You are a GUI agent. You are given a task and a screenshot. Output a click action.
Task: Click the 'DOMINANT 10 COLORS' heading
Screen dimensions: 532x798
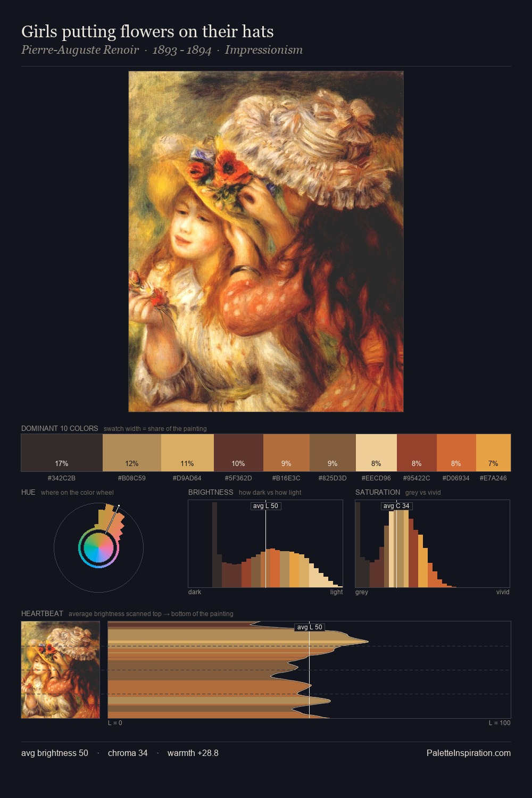coord(60,428)
